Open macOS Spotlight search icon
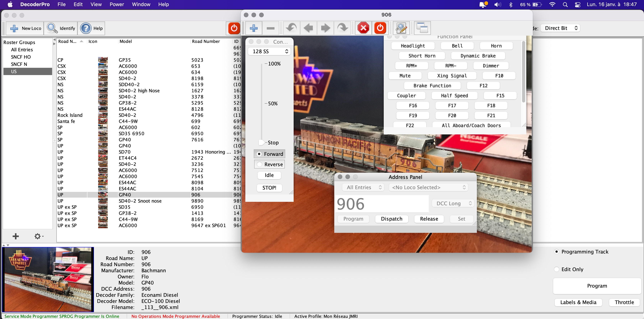 click(x=565, y=4)
